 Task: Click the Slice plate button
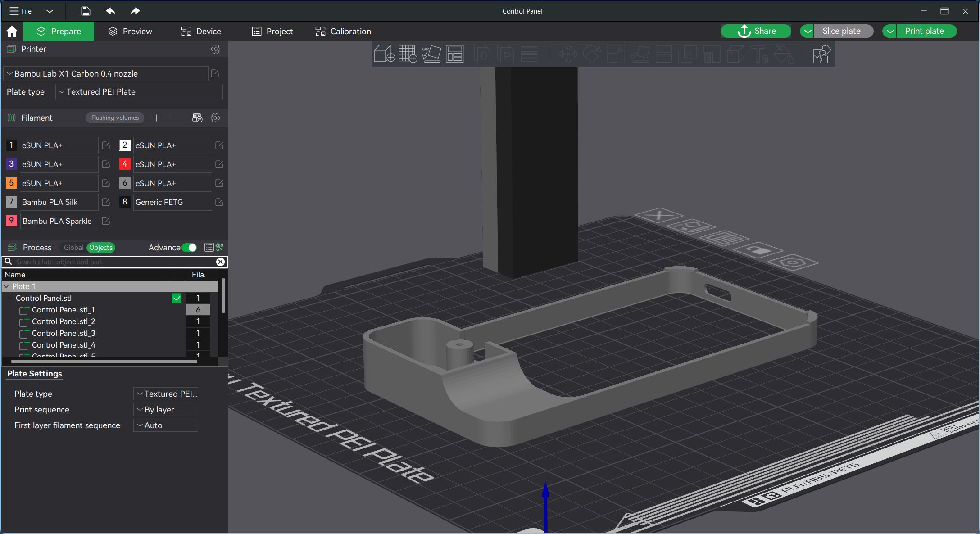(844, 31)
